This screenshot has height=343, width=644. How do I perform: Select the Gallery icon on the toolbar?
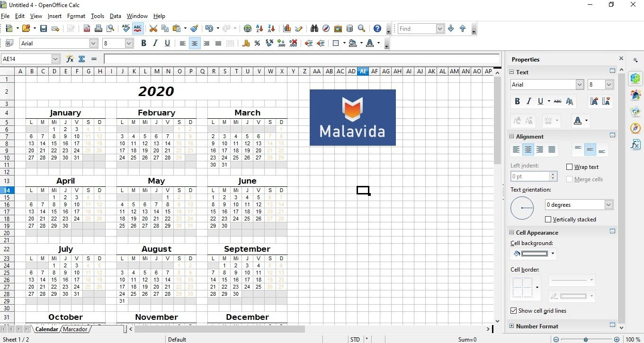click(338, 28)
